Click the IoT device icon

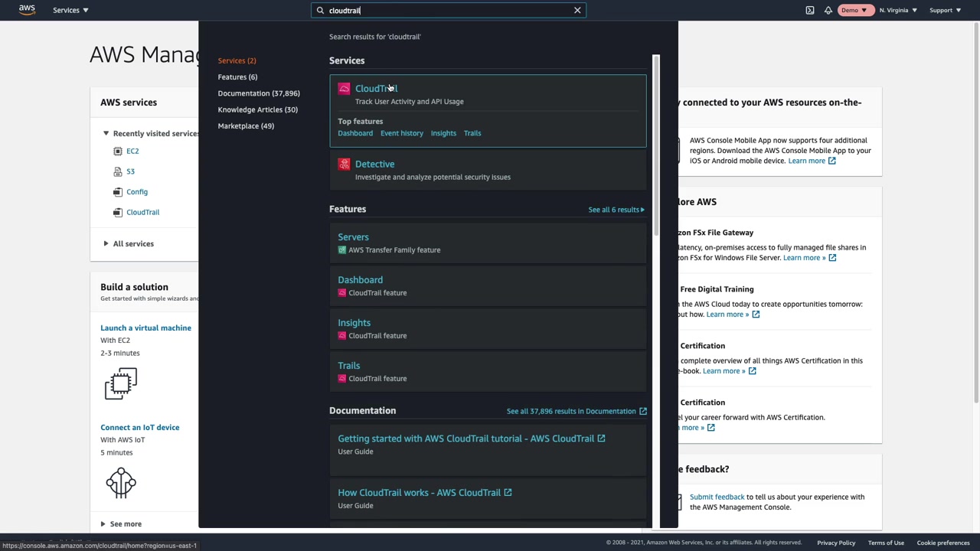coord(121,483)
